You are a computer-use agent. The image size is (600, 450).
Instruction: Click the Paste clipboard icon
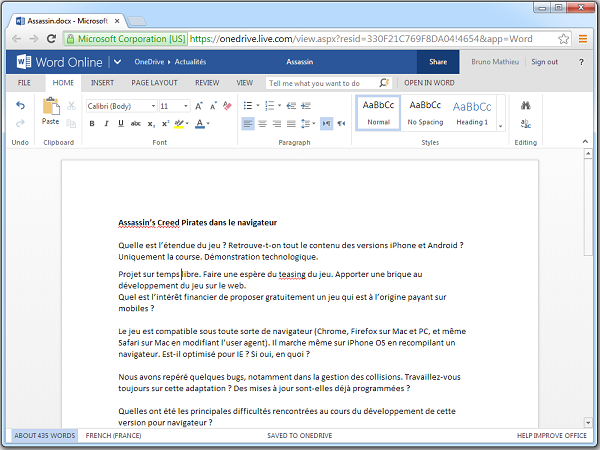[x=51, y=106]
